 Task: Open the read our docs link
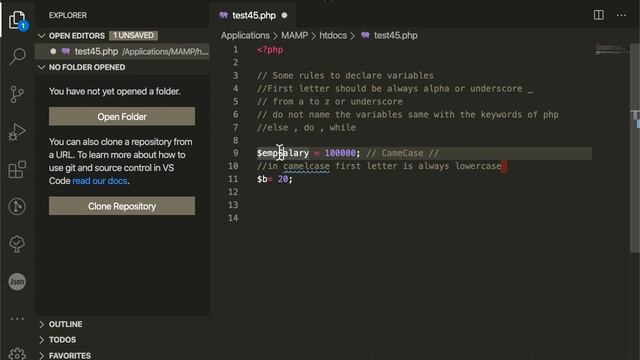[x=100, y=181]
